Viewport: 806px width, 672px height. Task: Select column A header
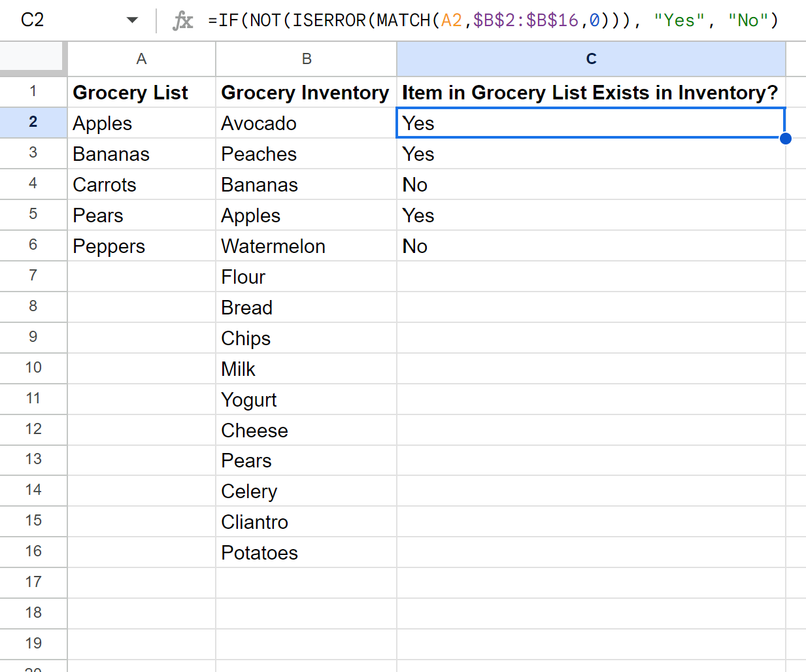point(141,59)
